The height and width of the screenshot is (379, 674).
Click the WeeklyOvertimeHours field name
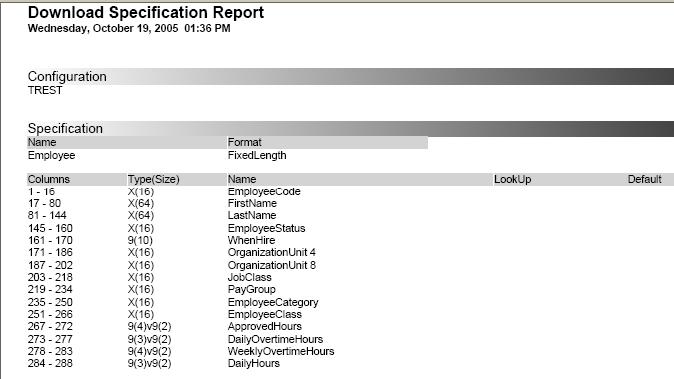pos(281,351)
